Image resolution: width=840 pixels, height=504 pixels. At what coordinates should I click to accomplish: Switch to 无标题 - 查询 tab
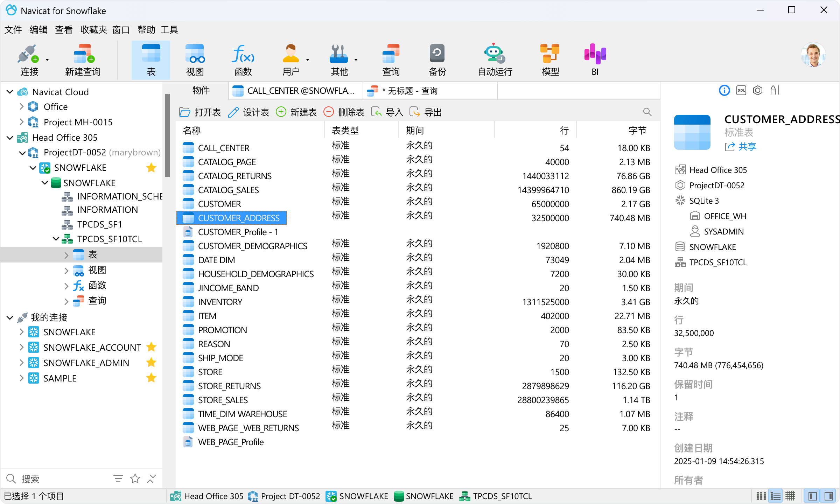pos(430,91)
